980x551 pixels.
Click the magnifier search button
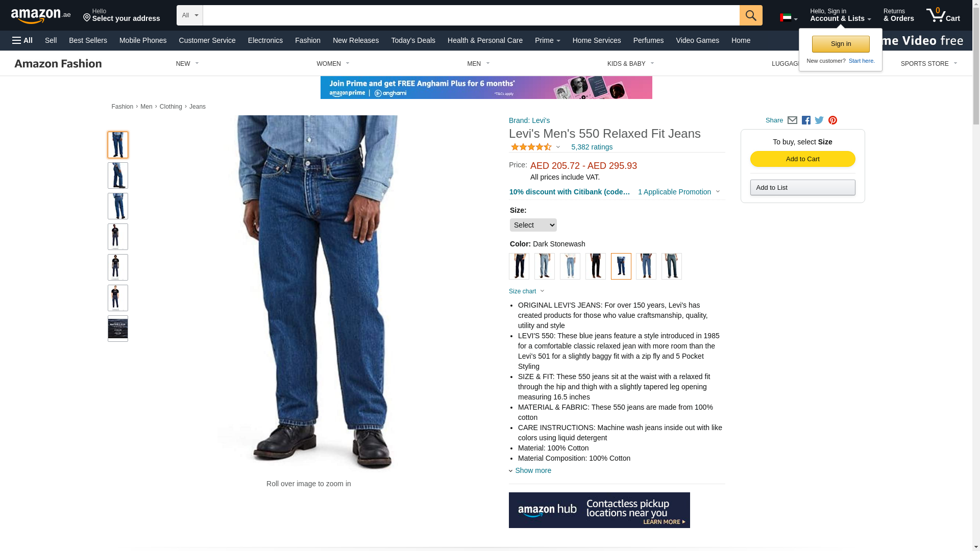pyautogui.click(x=751, y=15)
